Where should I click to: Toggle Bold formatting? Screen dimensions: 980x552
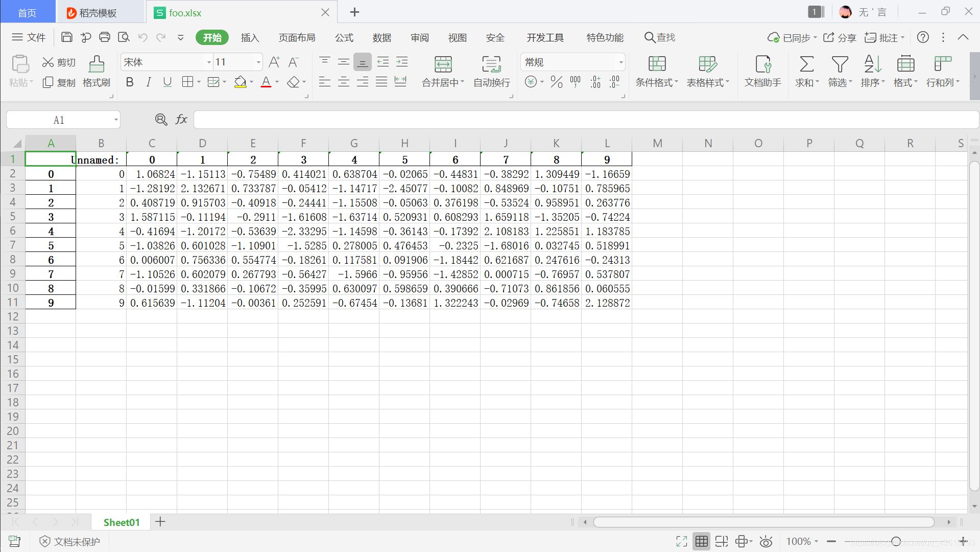point(130,82)
